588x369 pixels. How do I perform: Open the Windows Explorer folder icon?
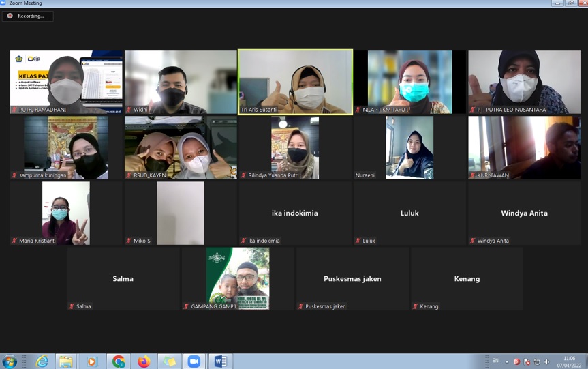click(66, 361)
